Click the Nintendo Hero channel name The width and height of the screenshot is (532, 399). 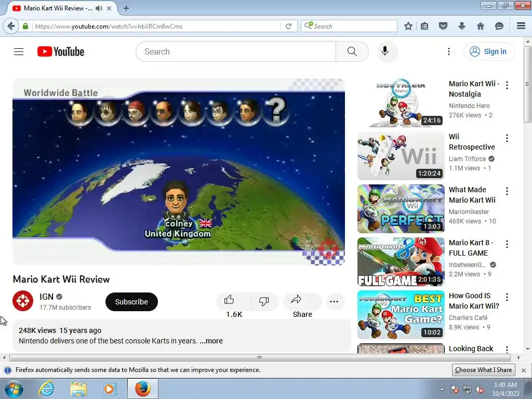[469, 106]
